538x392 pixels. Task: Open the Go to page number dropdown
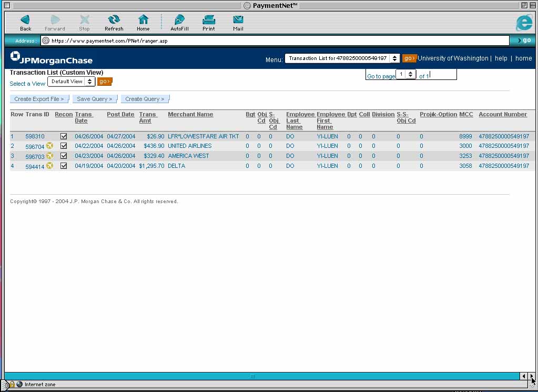(x=406, y=74)
